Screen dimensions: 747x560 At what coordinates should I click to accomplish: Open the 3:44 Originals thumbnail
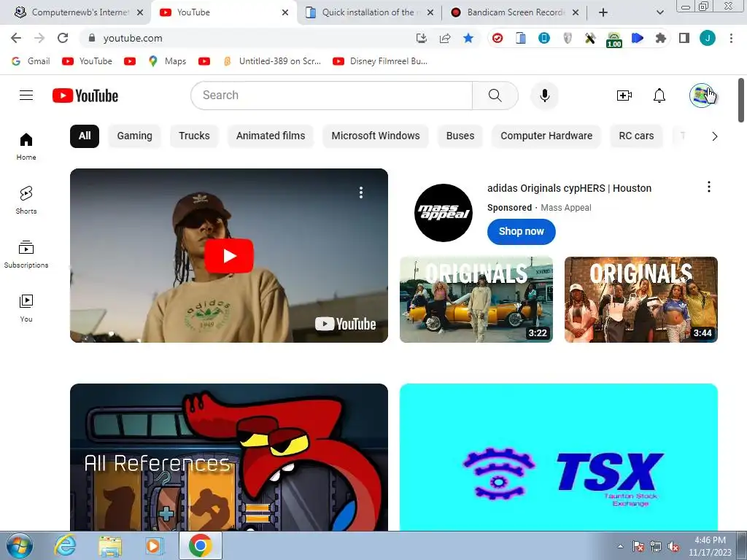[x=640, y=300]
